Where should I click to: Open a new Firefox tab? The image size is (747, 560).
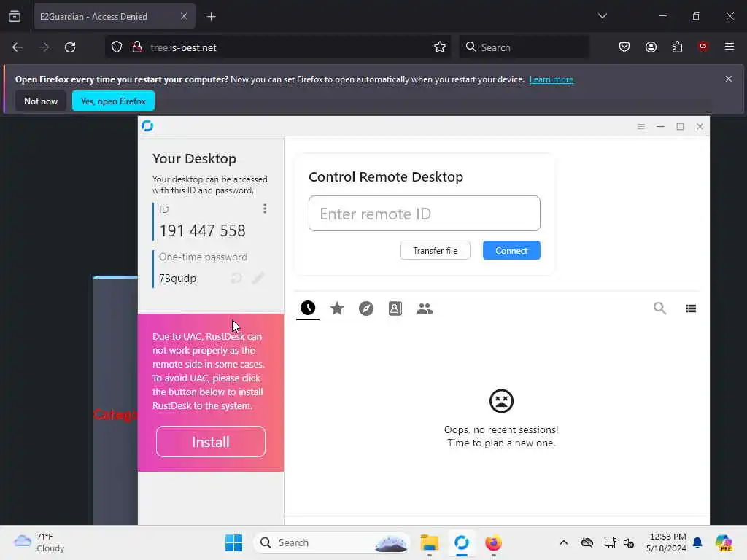tap(212, 17)
